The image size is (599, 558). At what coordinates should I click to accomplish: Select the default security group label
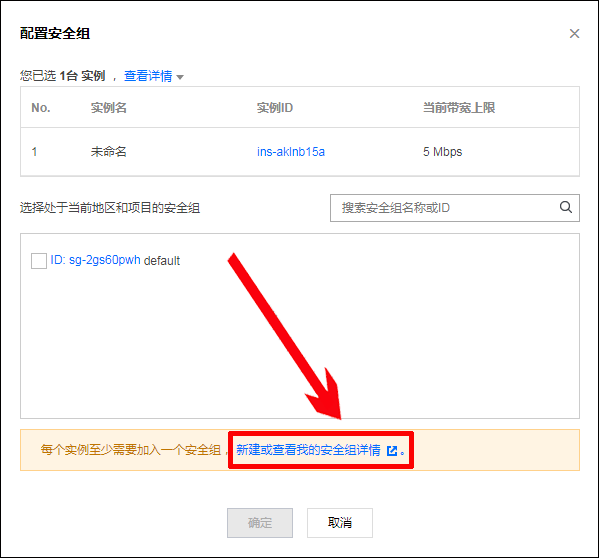(x=162, y=260)
